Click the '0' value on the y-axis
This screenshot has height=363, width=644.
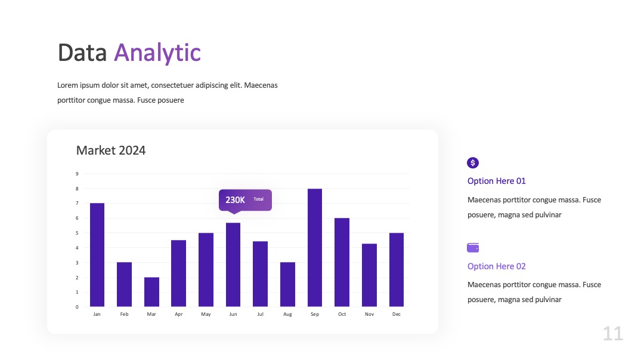[77, 307]
